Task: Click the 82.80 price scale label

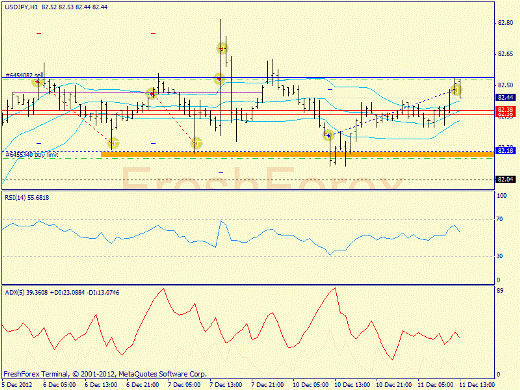Action: click(505, 23)
